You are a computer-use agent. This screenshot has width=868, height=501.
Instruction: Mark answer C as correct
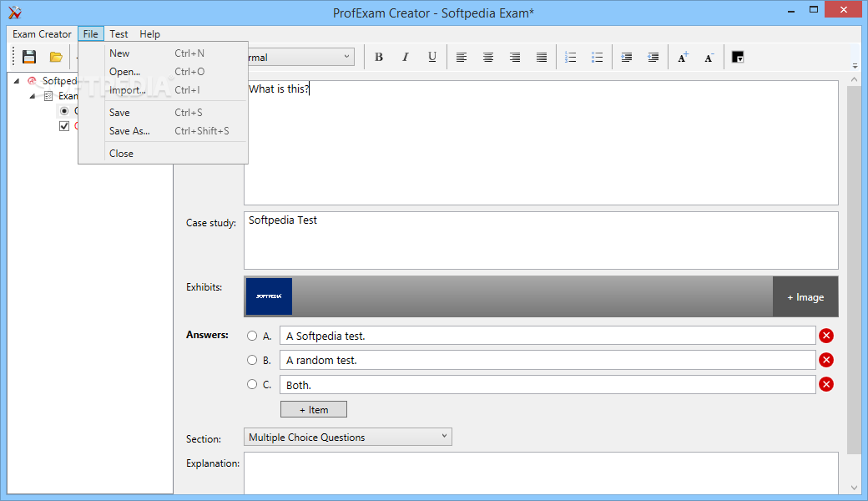[x=252, y=384]
